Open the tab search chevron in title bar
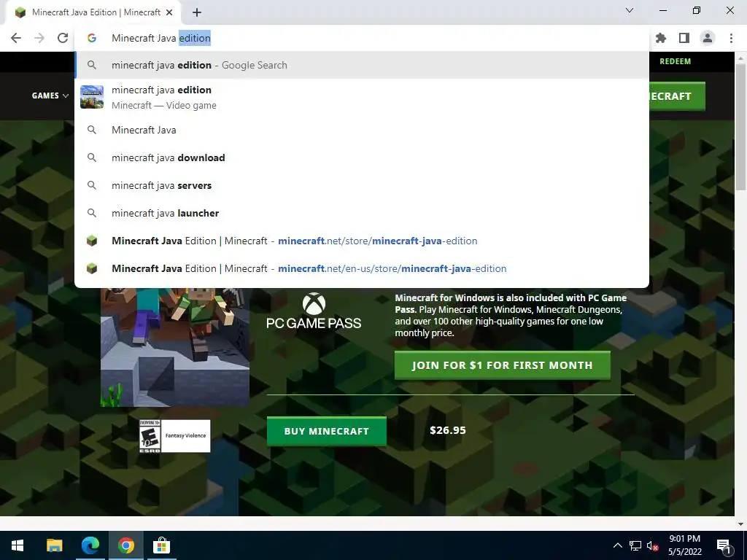This screenshot has width=747, height=560. [630, 10]
